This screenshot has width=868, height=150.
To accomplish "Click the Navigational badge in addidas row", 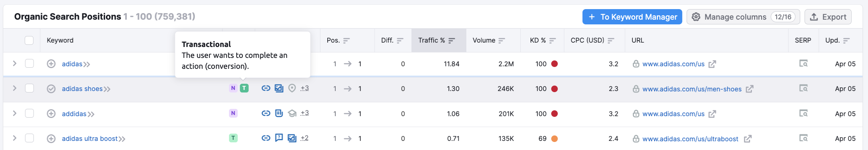I will pos(233,113).
